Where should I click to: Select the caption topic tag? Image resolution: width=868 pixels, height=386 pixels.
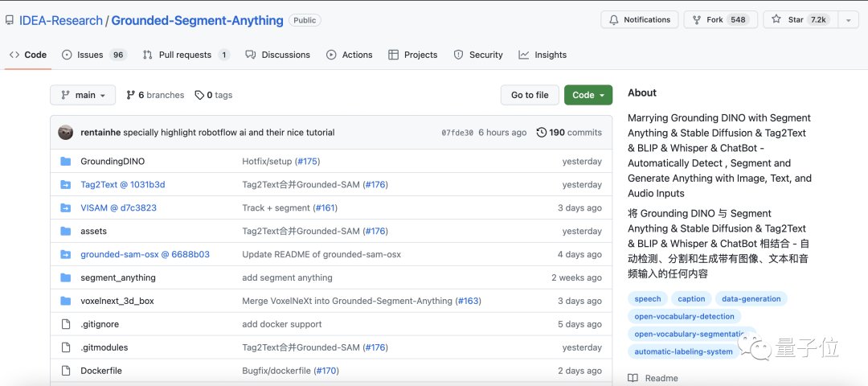691,299
